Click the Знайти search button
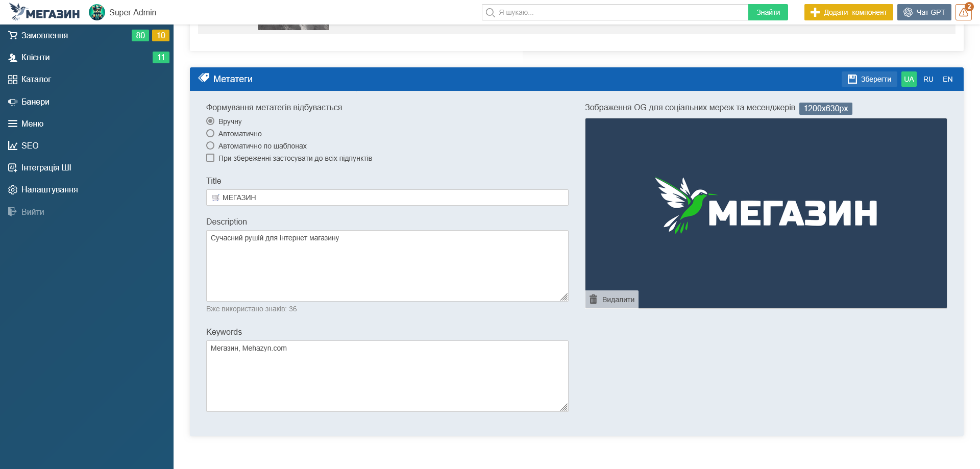Screen dimensions: 980x469 coord(768,12)
